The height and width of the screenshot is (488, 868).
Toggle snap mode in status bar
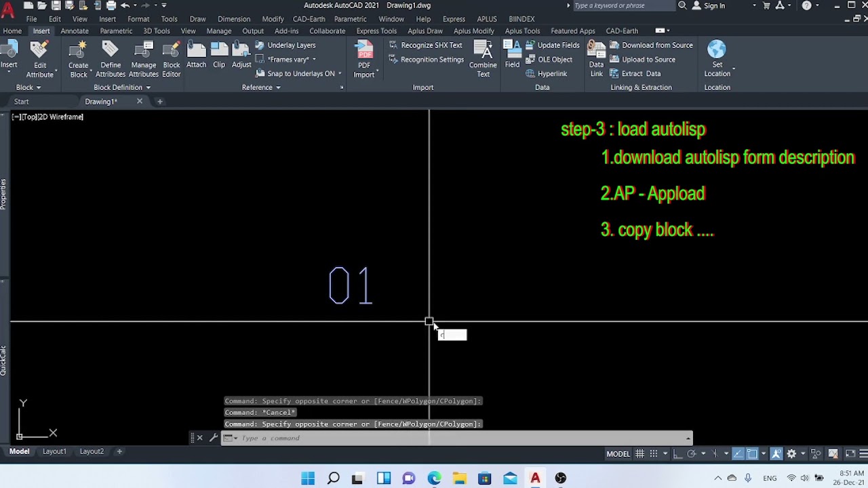tap(654, 453)
